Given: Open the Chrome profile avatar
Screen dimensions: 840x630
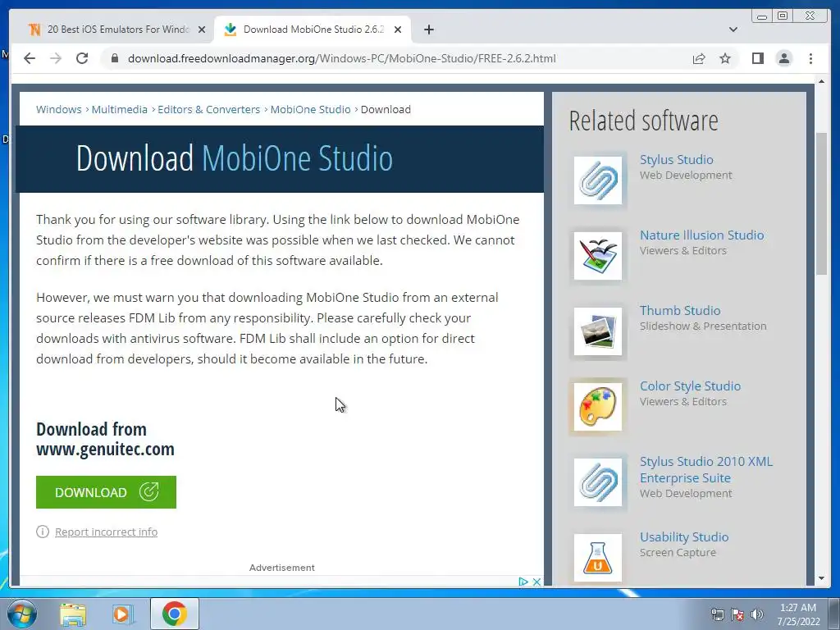Looking at the screenshot, I should point(783,58).
